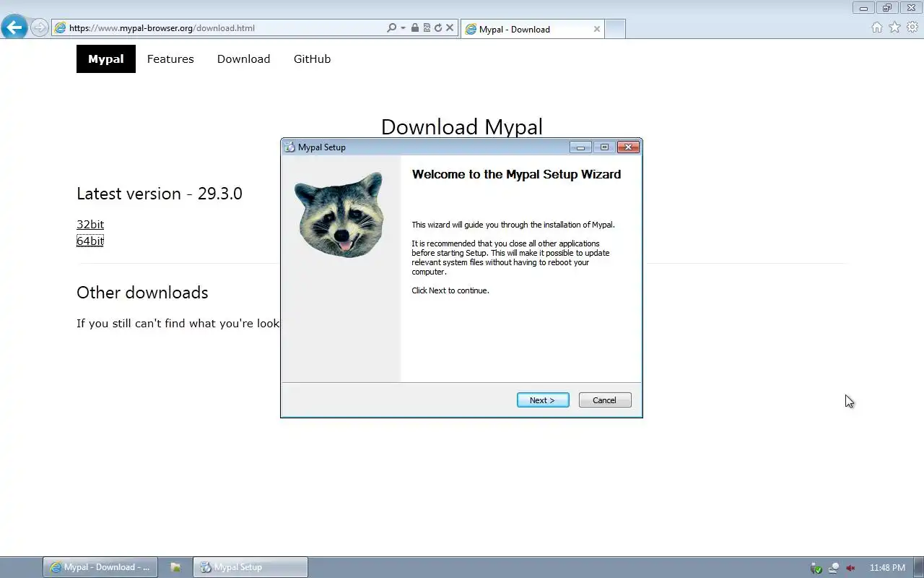This screenshot has height=578, width=924.
Task: Click 'Welcome to the Mypal Setup Wizard' heading
Action: click(x=516, y=174)
